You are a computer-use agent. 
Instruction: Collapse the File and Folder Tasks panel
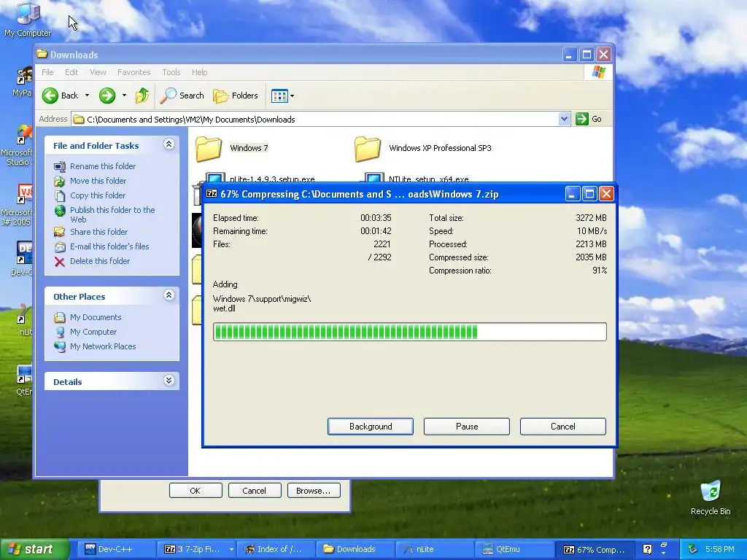[x=169, y=144]
